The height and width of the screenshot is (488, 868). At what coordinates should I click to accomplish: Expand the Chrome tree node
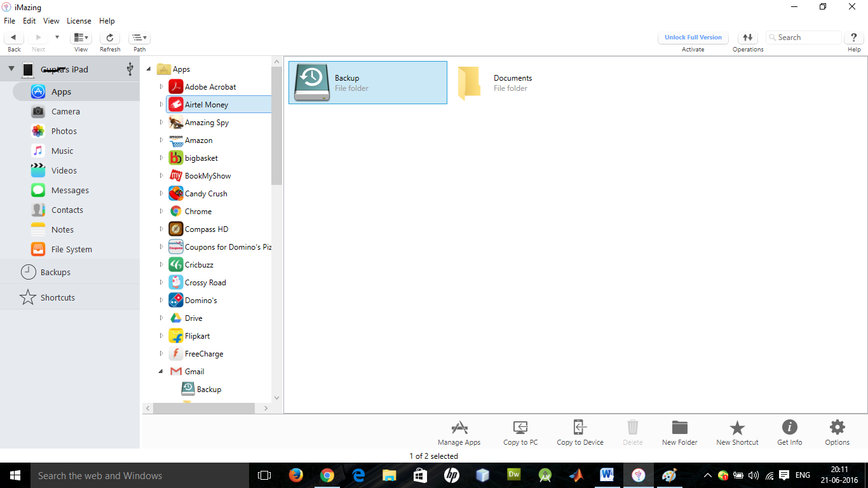161,212
